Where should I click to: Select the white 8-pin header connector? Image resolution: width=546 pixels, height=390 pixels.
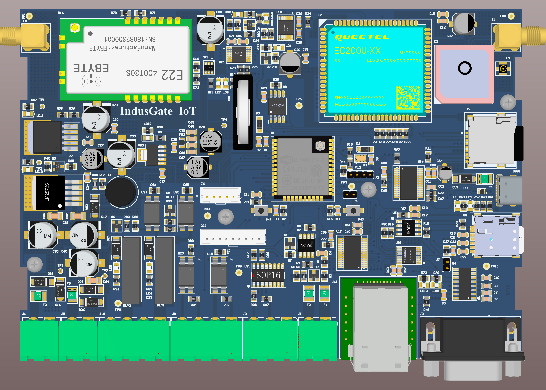tap(233, 237)
